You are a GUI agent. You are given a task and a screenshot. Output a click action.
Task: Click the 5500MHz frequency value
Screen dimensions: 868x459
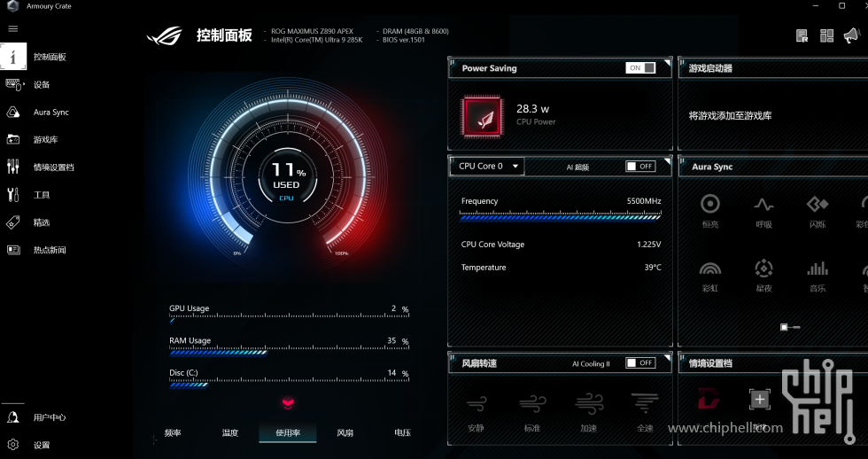click(644, 201)
